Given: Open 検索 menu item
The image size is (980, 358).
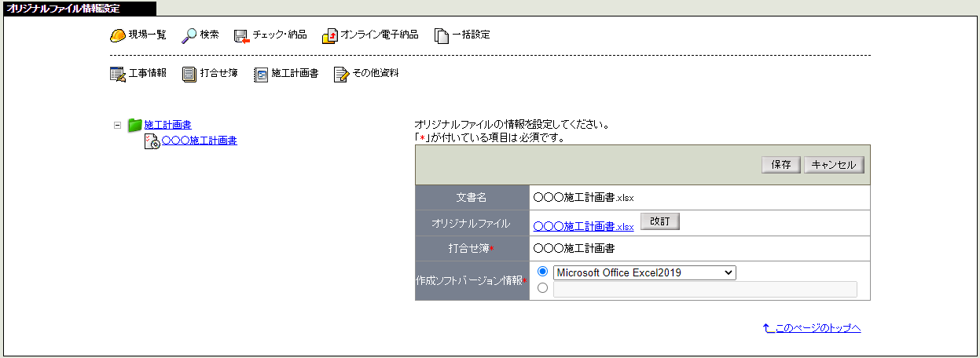Looking at the screenshot, I should click(210, 35).
